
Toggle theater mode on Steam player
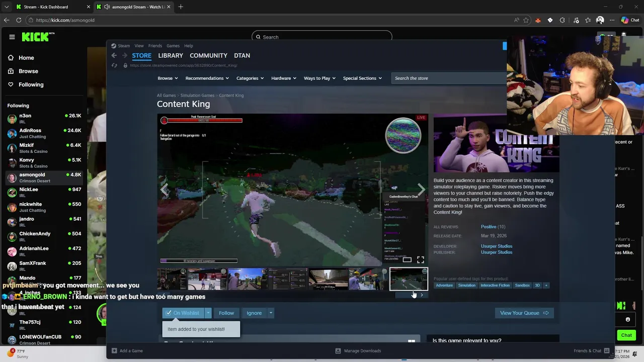click(407, 259)
